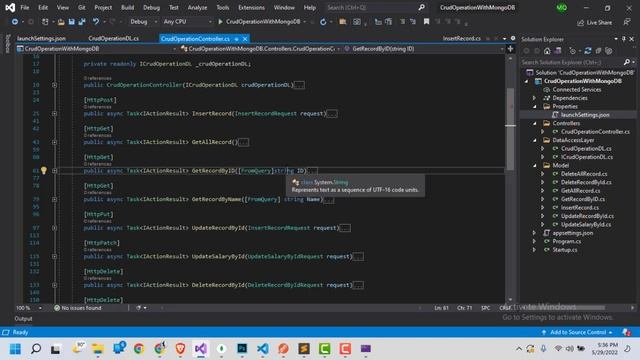This screenshot has height=360, width=640.
Task: Click the hot reload restart icon
Action: pos(323,22)
